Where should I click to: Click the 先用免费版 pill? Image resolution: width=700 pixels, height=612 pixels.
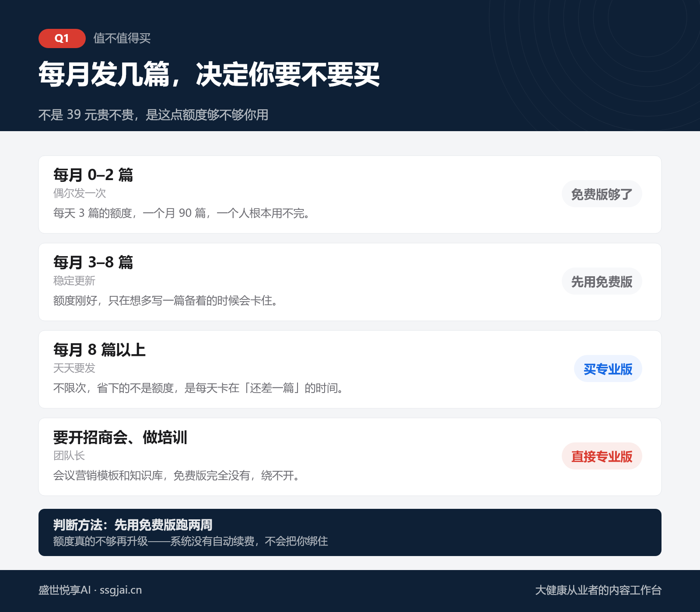tap(602, 281)
